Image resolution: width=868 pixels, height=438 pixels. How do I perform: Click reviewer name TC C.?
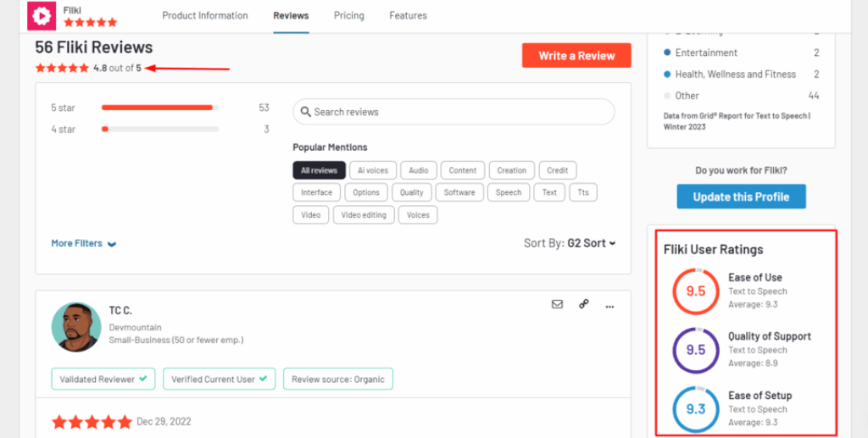coord(120,310)
